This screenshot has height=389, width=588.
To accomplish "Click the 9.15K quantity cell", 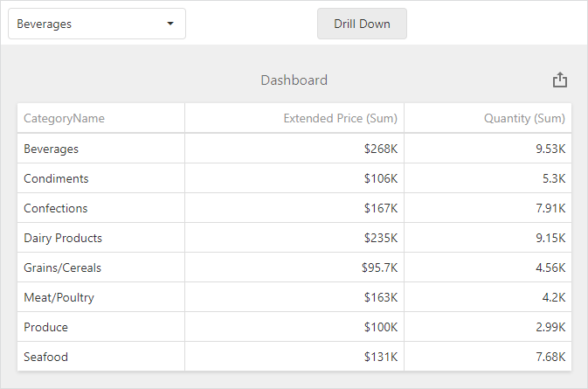I will click(550, 238).
